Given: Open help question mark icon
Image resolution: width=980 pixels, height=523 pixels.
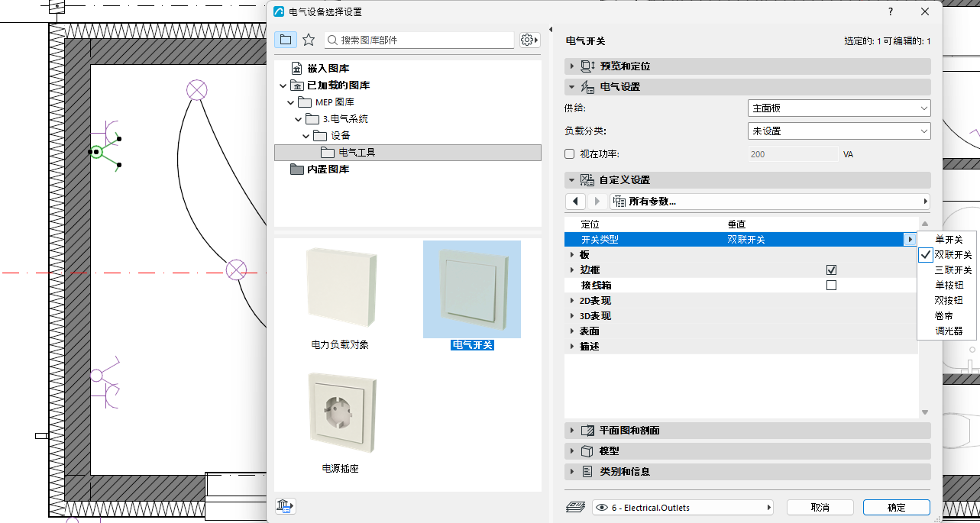Looking at the screenshot, I should click(x=891, y=11).
